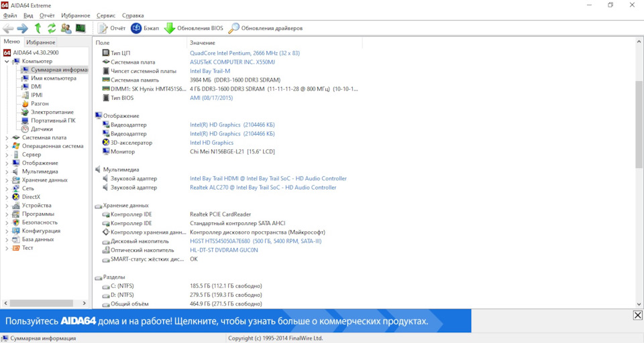
Task: Open Обновления драйверов
Action: [266, 28]
